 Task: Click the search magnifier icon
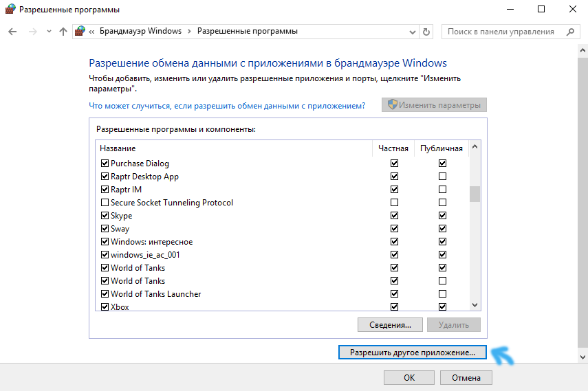569,32
